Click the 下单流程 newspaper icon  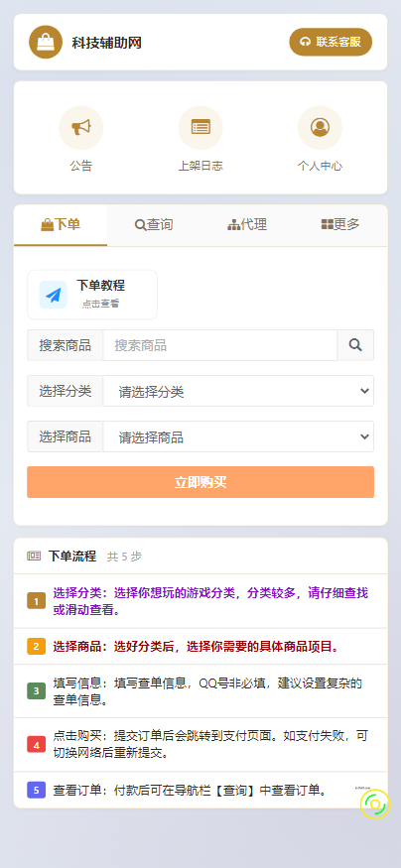tap(34, 556)
